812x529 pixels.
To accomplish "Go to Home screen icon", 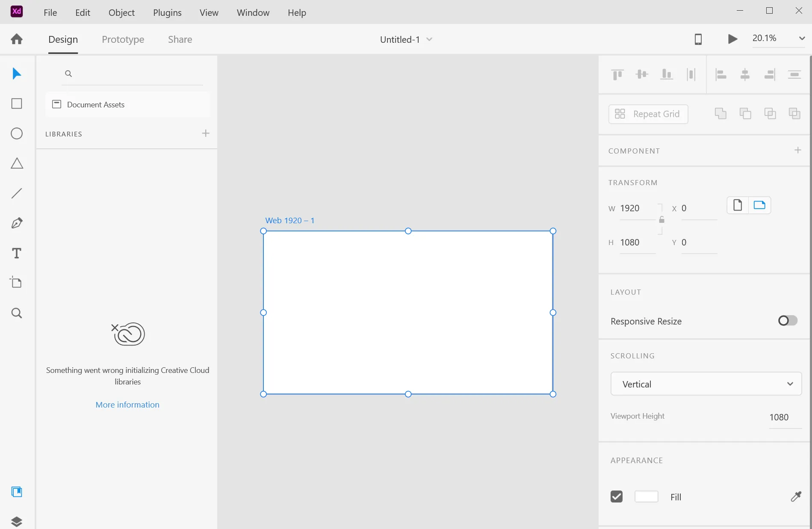I will [17, 39].
